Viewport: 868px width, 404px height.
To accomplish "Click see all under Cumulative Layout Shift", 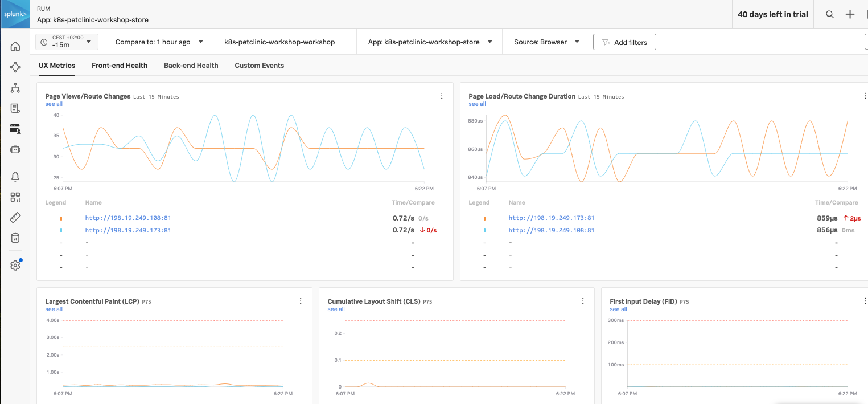I will (336, 309).
